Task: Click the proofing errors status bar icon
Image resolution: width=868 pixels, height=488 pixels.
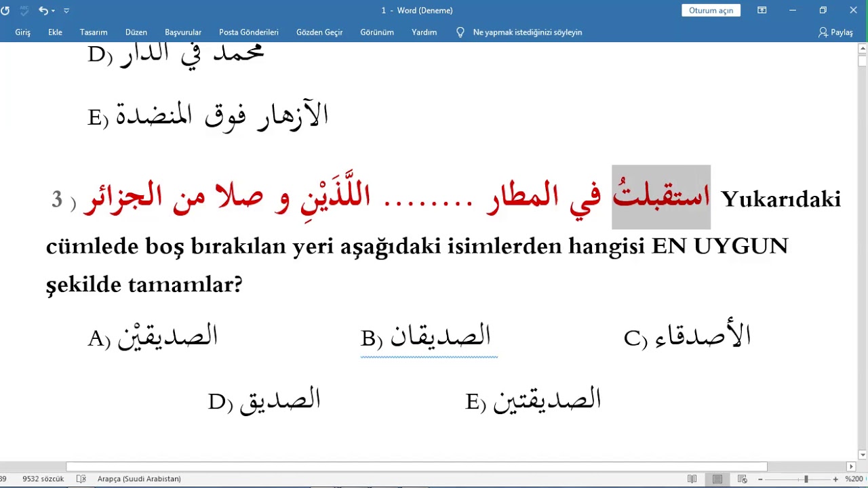Action: tap(81, 479)
